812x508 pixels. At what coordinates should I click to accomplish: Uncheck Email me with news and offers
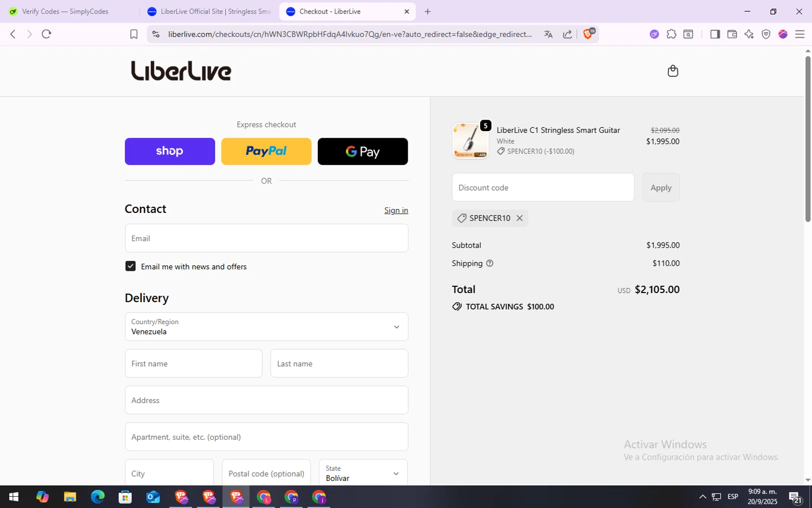click(x=130, y=266)
